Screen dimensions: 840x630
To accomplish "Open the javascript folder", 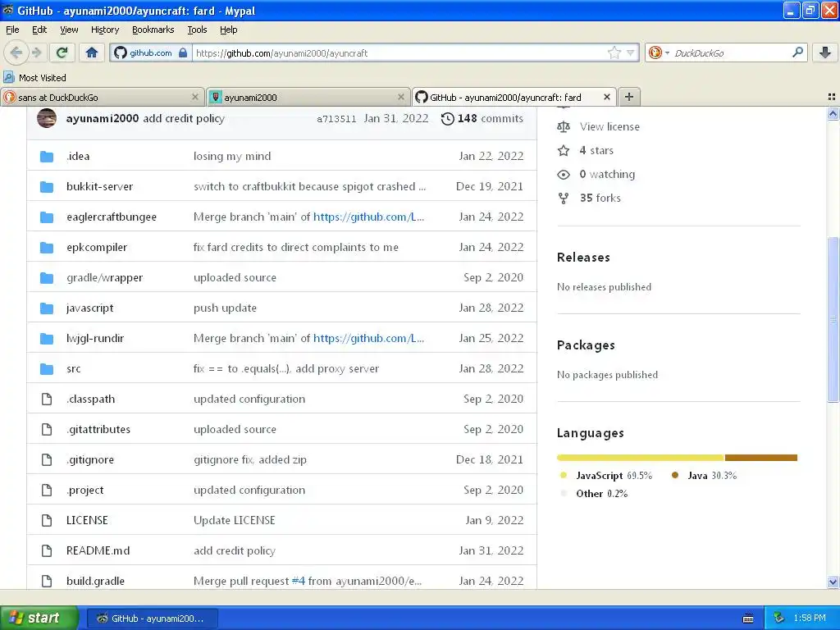I will point(90,308).
